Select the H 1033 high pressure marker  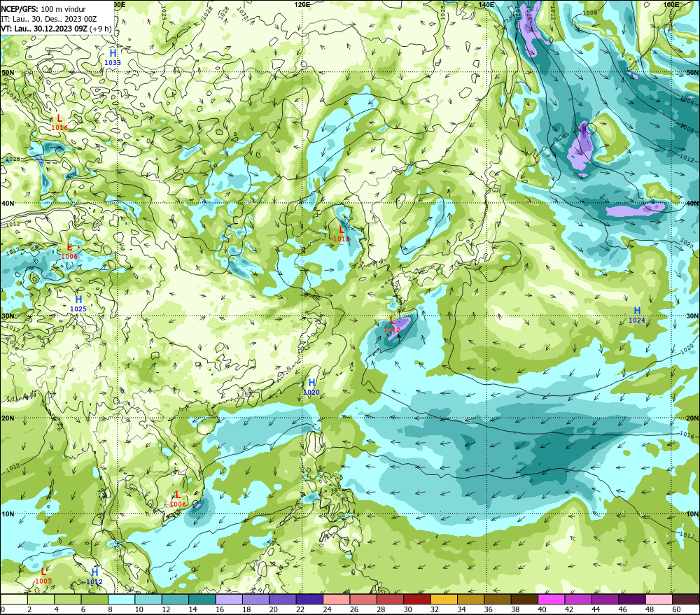pos(113,57)
